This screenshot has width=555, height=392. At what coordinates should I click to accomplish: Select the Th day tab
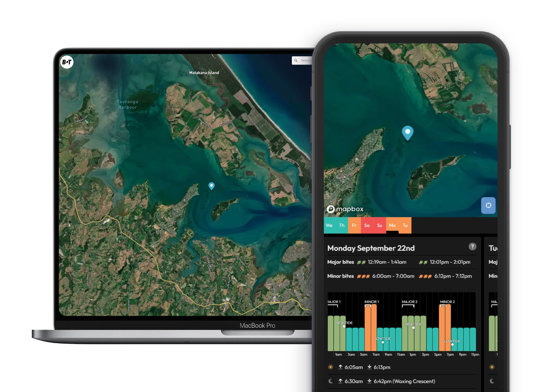coord(342,225)
